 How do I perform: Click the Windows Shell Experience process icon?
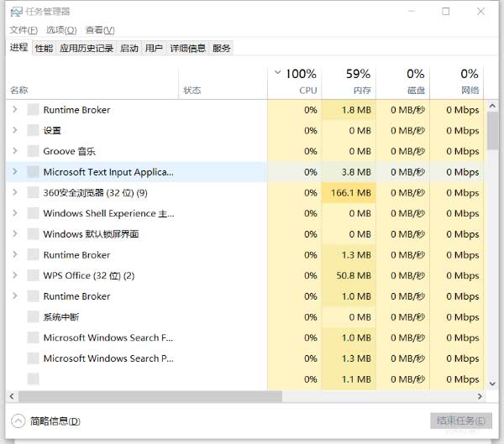tap(34, 213)
